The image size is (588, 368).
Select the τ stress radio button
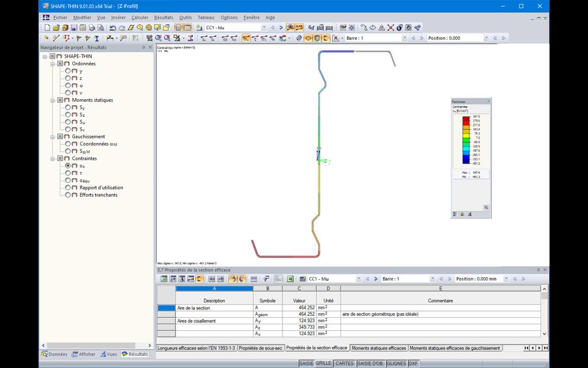(68, 173)
